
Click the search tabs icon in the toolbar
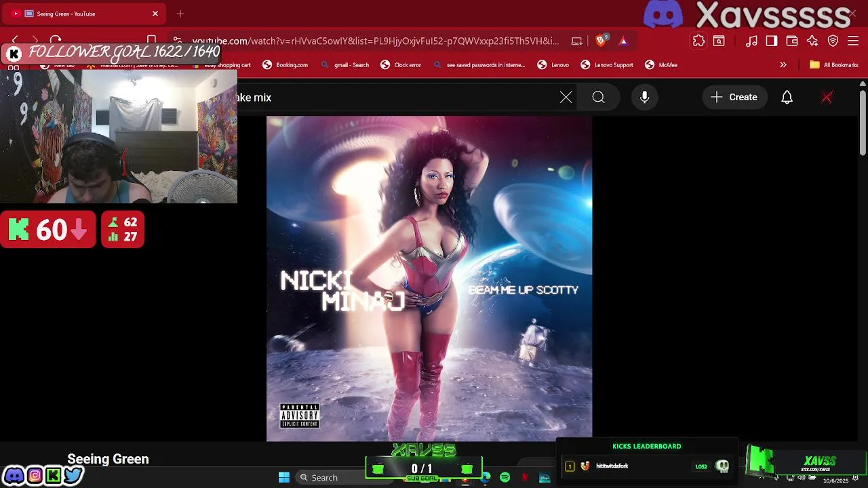[719, 41]
